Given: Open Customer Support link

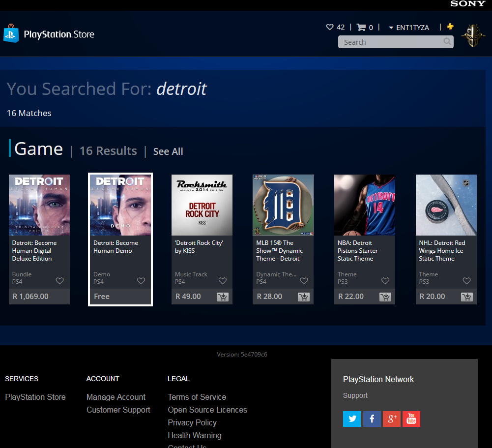Looking at the screenshot, I should [118, 410].
